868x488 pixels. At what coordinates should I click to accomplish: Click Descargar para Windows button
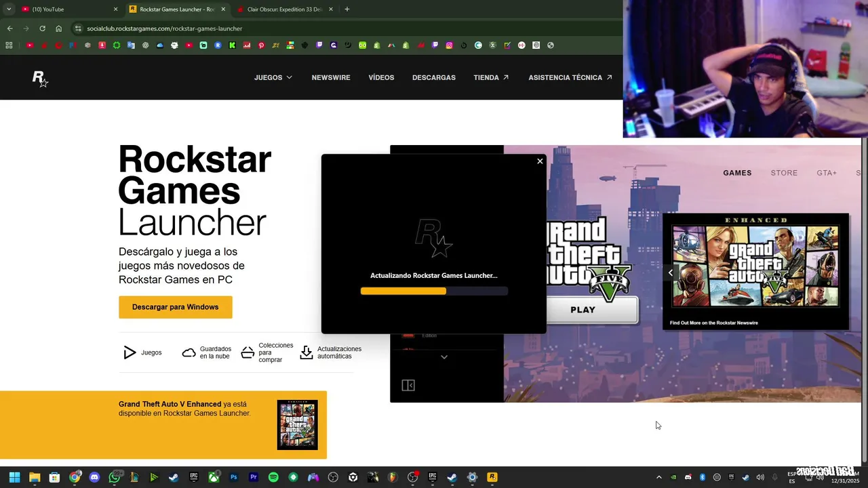point(176,307)
